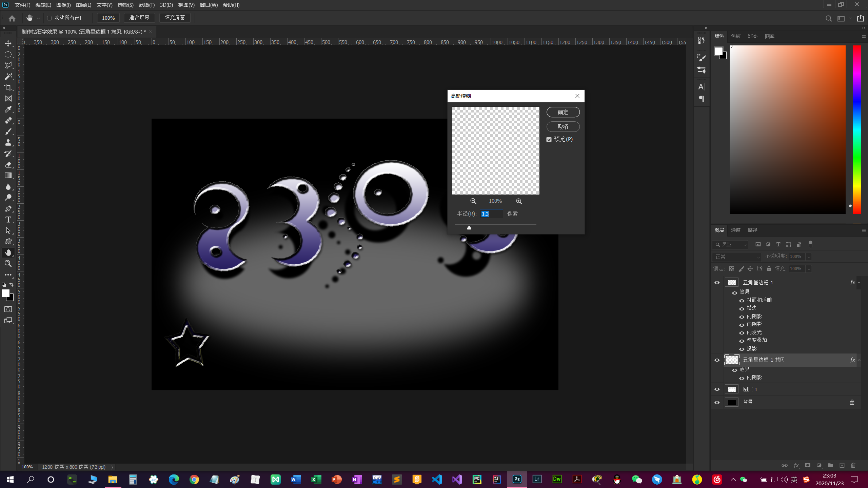This screenshot has height=488, width=868.
Task: Select the Move tool
Action: tap(8, 43)
